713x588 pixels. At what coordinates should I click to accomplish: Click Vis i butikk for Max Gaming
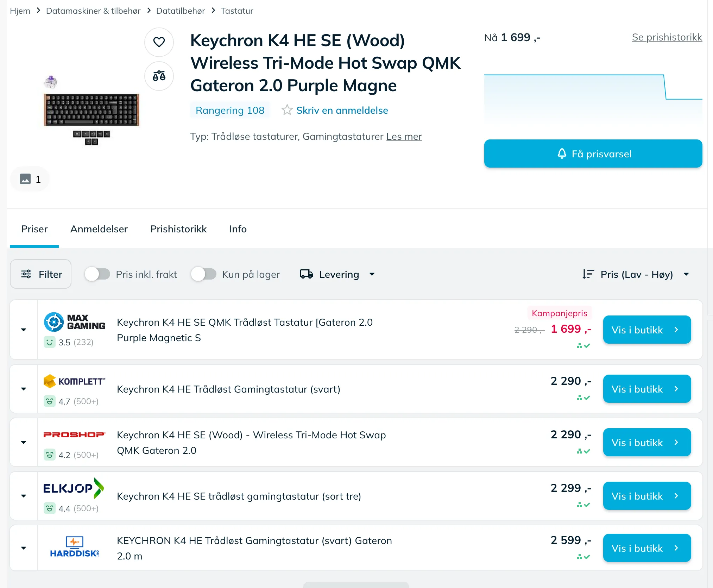647,330
